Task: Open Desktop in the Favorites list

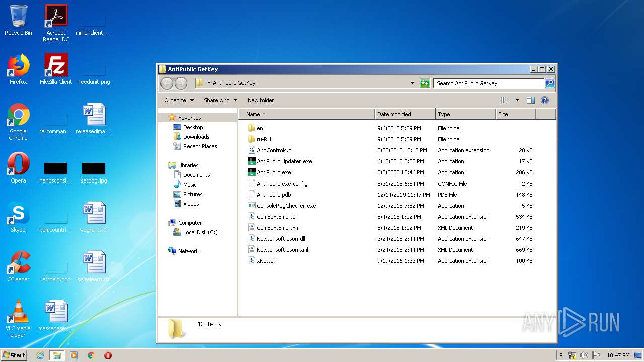Action: (x=193, y=127)
